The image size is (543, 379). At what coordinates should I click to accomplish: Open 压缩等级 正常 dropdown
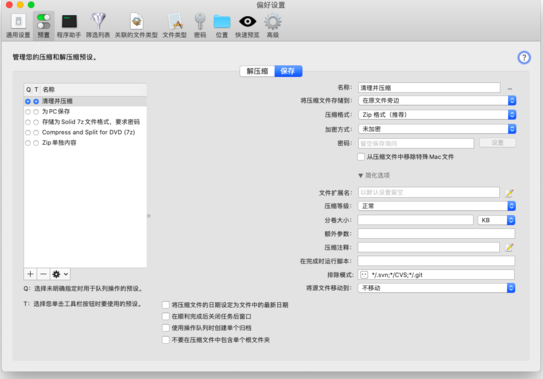437,206
